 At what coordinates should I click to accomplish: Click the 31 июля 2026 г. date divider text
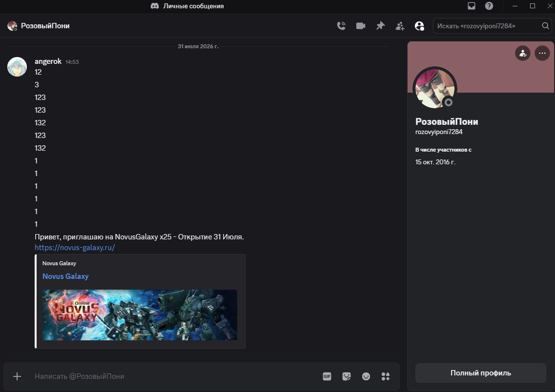[x=198, y=46]
